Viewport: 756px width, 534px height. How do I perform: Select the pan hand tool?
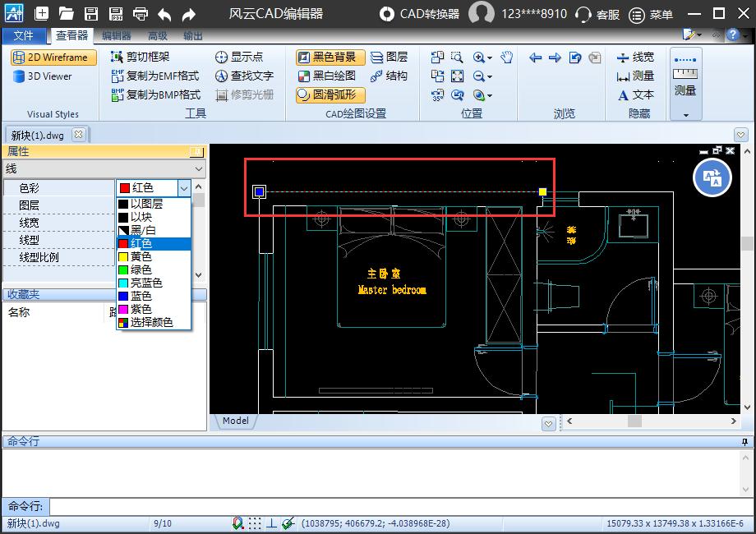[507, 57]
